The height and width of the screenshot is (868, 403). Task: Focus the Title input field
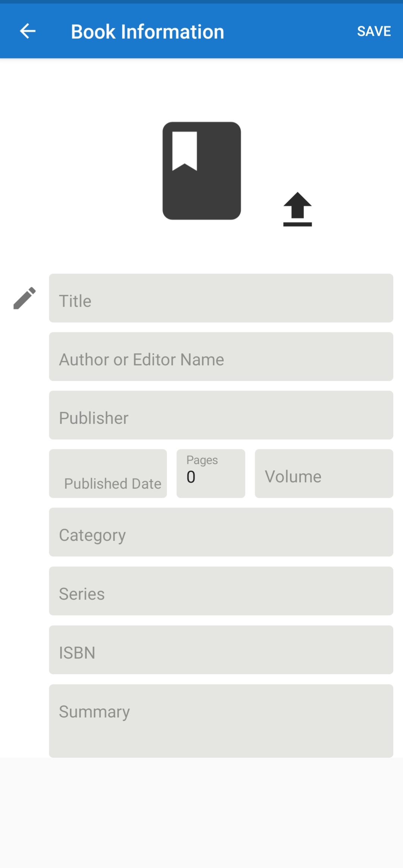tap(221, 298)
